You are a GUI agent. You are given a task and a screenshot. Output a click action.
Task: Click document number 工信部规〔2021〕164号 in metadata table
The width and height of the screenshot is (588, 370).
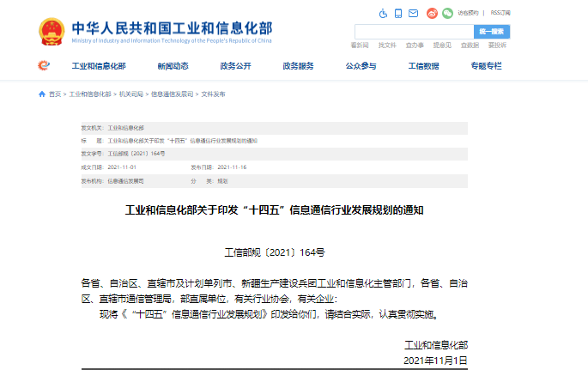click(136, 154)
